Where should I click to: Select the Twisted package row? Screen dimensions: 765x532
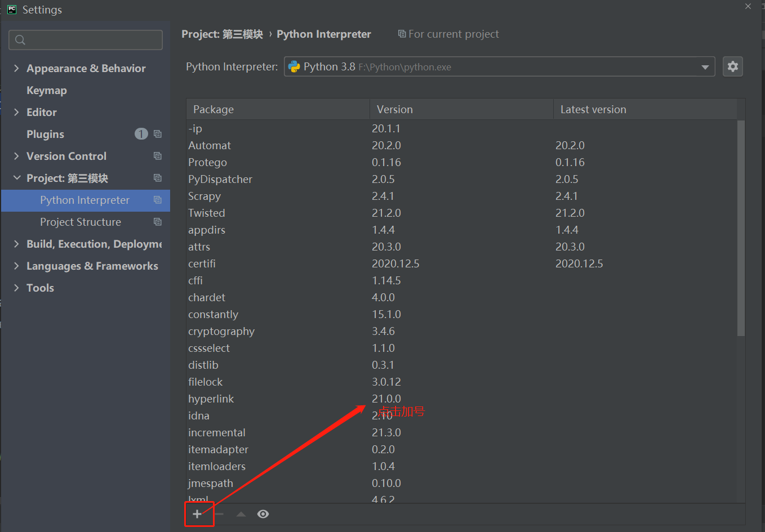coord(461,213)
